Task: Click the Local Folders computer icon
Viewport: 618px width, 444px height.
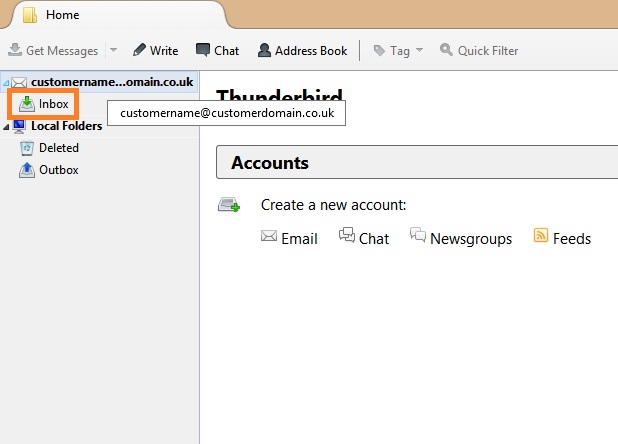Action: tap(19, 126)
